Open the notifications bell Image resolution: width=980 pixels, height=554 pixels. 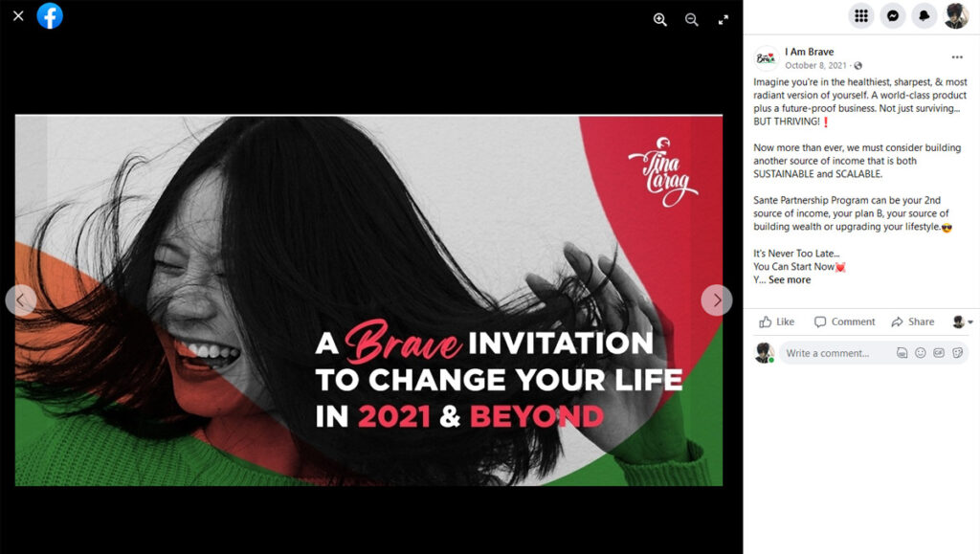tap(924, 15)
